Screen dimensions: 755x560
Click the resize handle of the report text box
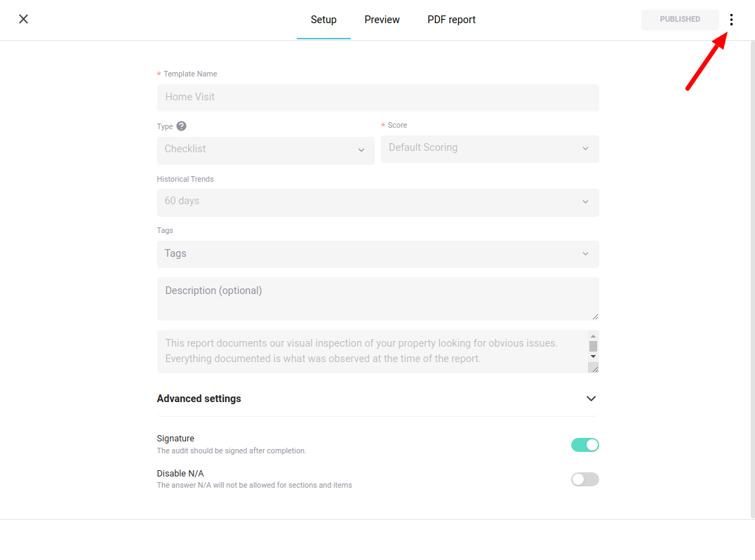click(594, 369)
